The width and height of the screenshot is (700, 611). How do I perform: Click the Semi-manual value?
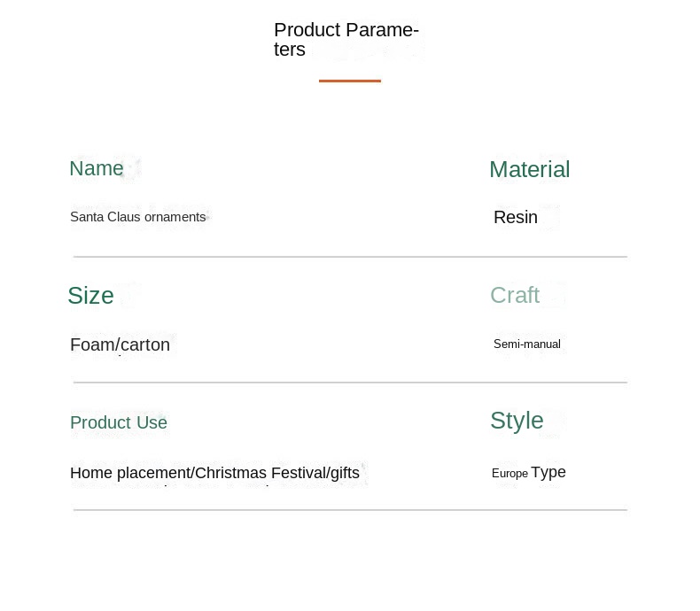tap(527, 344)
